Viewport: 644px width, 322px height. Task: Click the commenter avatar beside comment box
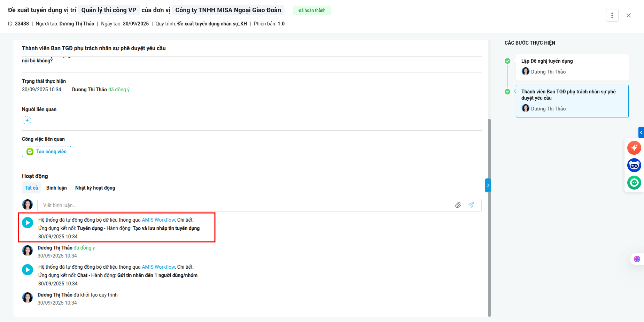tap(28, 205)
